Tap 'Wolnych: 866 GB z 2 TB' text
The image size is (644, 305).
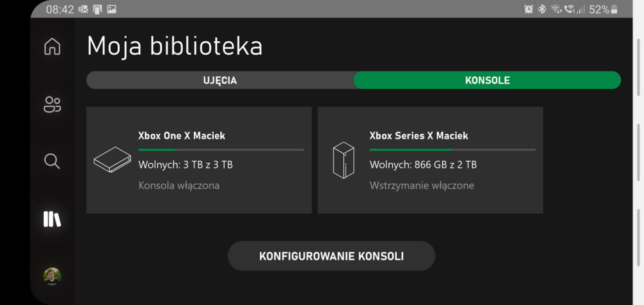tap(423, 165)
